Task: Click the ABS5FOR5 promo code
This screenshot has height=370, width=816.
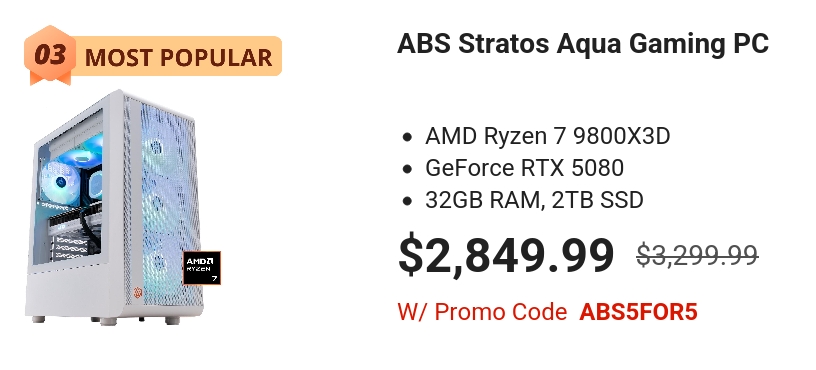Action: (638, 312)
